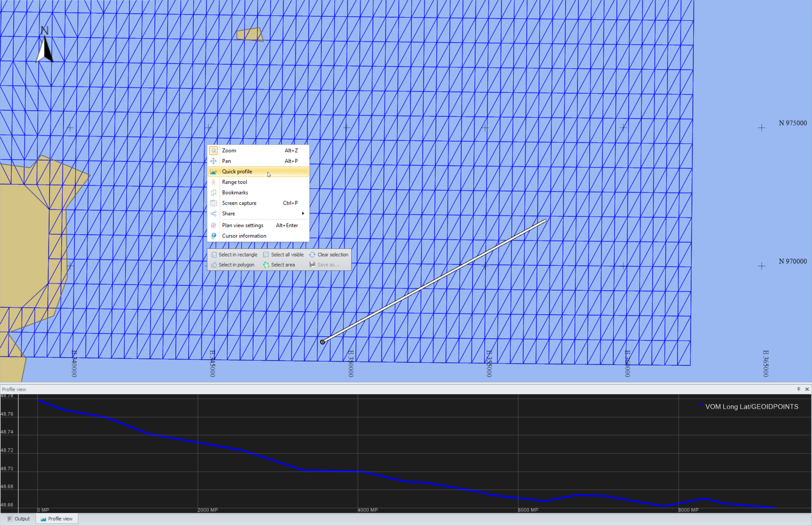
Task: Switch to the Profile view tab
Action: [x=57, y=519]
